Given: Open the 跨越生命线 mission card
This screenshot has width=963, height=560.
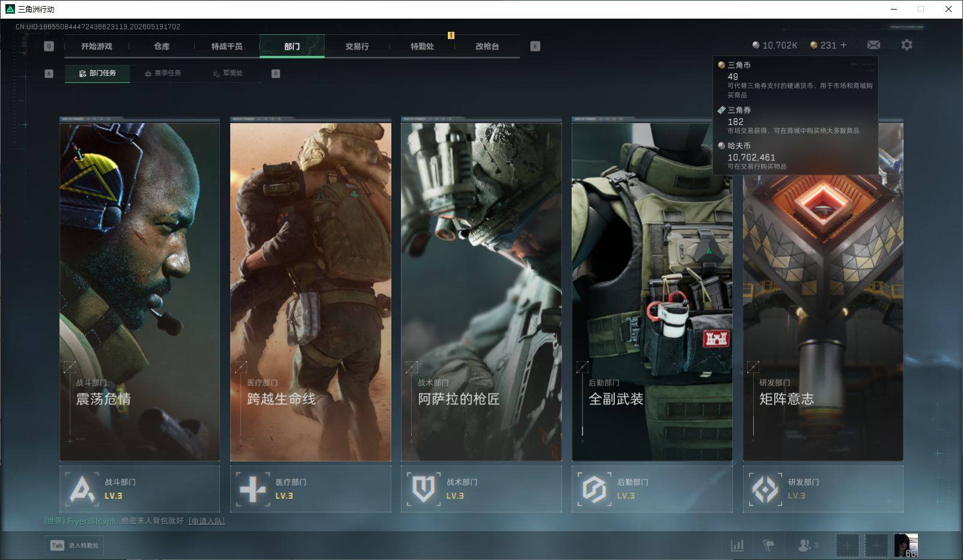Looking at the screenshot, I should pos(310,290).
